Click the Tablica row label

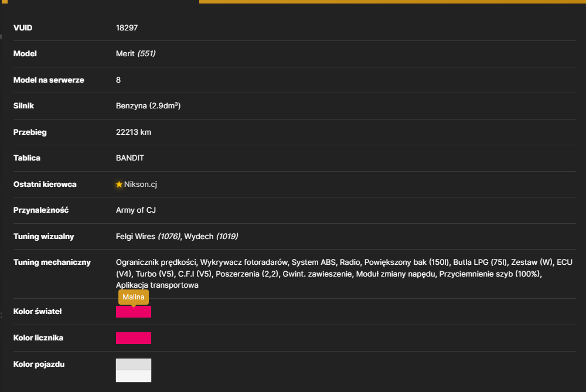[27, 158]
